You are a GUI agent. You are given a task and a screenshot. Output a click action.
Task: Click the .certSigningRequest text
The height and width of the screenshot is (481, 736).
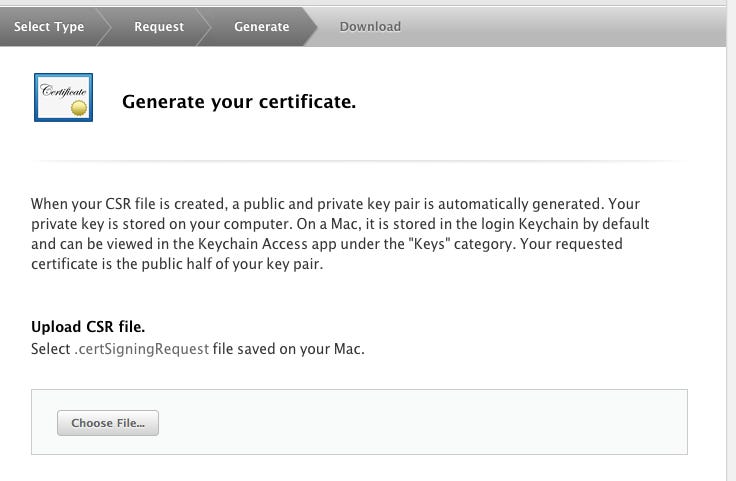coord(142,350)
